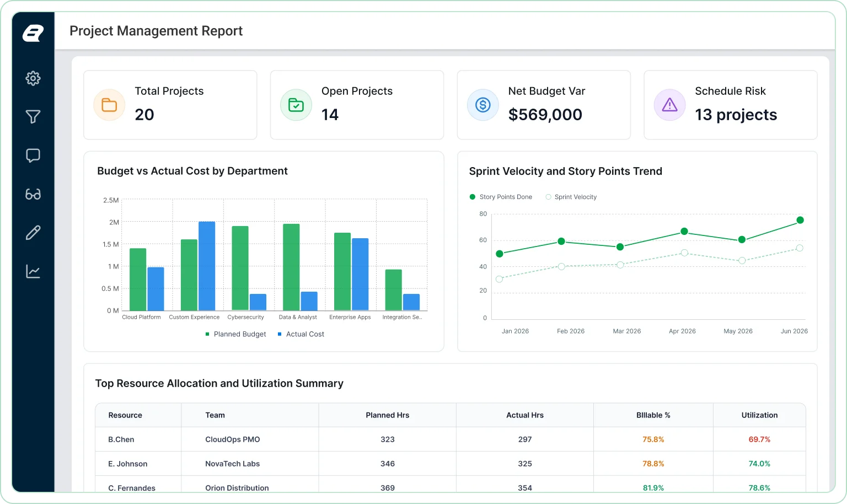Toggle the Story Points Done legend
Image resolution: width=847 pixels, height=504 pixels.
[501, 197]
